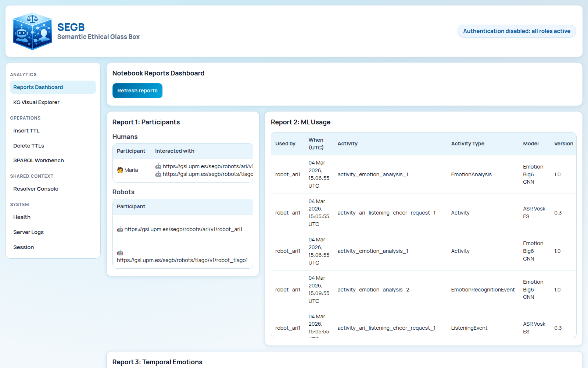Open Delete TTLs page
Image resolution: width=588 pixels, height=368 pixels.
pyautogui.click(x=53, y=146)
